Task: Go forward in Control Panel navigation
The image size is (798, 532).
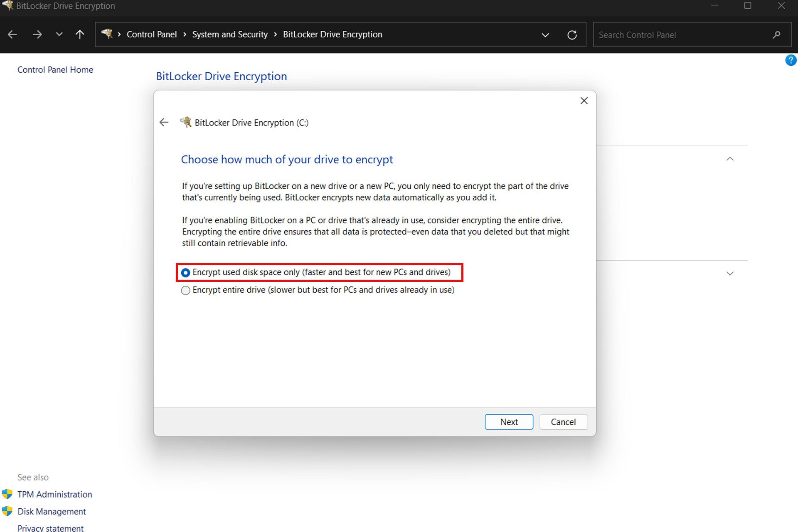Action: pos(37,34)
